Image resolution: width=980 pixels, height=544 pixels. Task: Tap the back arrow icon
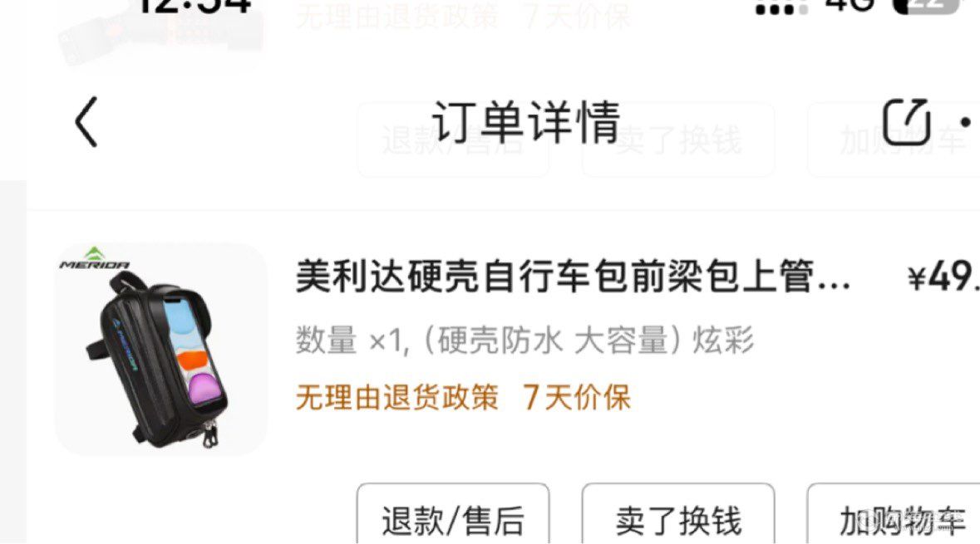pos(86,122)
